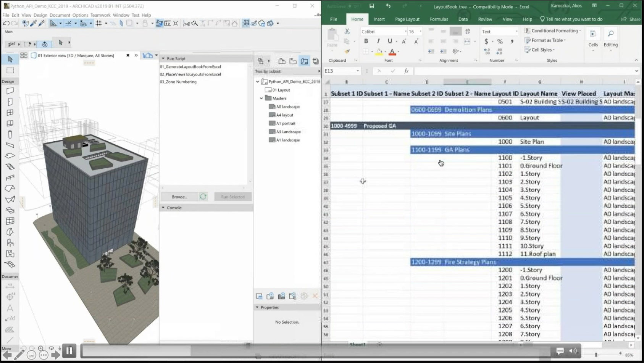The width and height of the screenshot is (644, 363).
Task: Click the Save icon in Excel title bar
Action: tap(371, 6)
